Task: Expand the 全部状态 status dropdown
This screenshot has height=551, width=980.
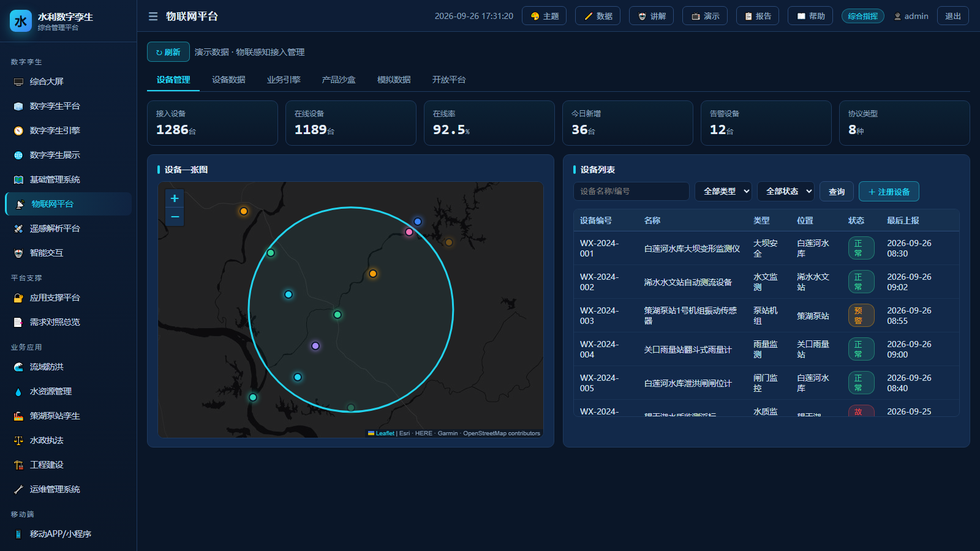Action: [x=786, y=192]
